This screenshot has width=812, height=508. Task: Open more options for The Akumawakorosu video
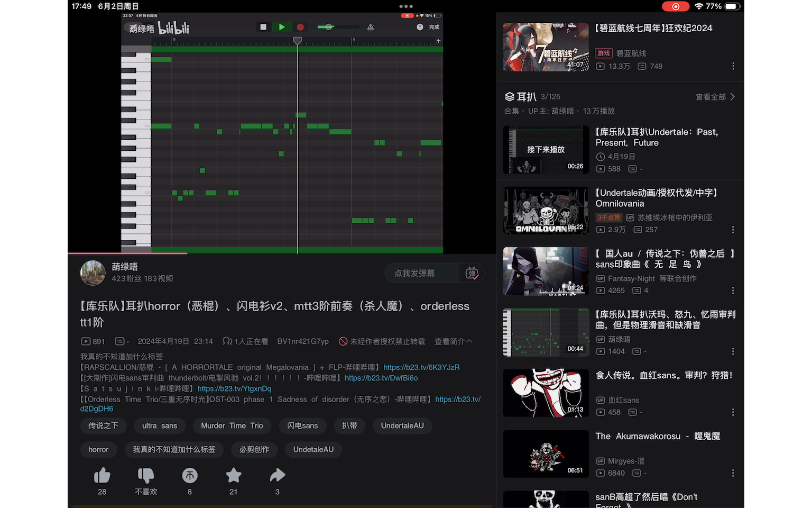tap(733, 473)
